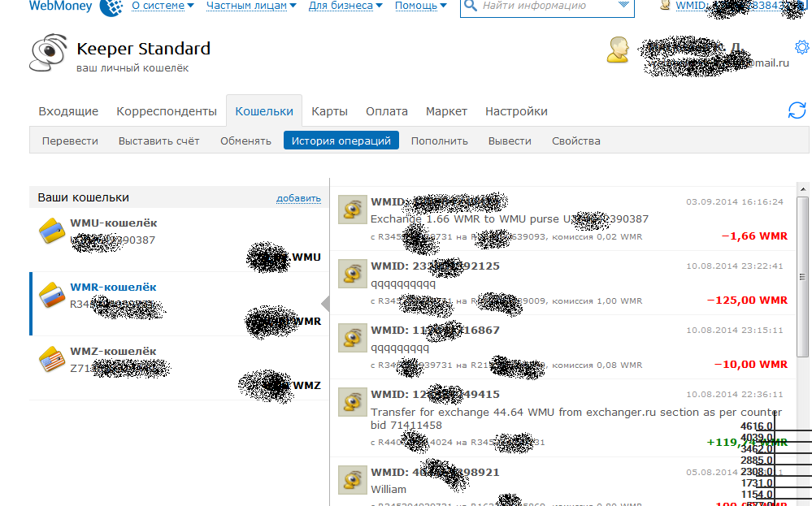Click the icon of the William transaction

point(352,480)
